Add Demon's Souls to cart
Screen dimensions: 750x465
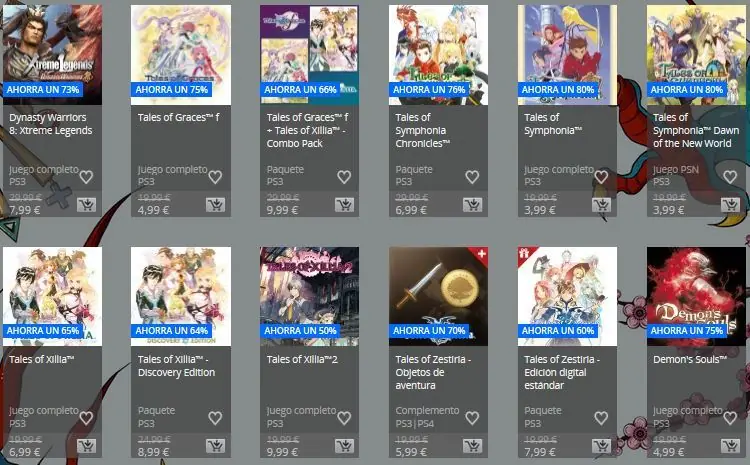tap(730, 446)
